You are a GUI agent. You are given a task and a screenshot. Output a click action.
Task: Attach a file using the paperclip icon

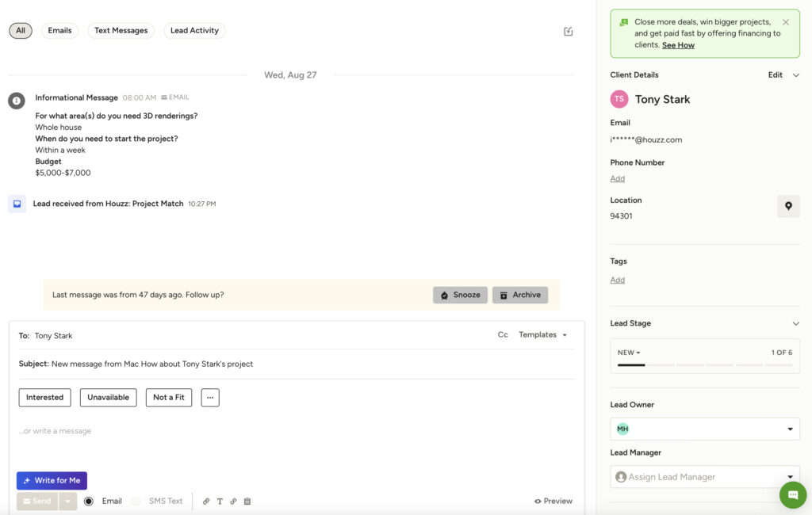[x=206, y=501]
